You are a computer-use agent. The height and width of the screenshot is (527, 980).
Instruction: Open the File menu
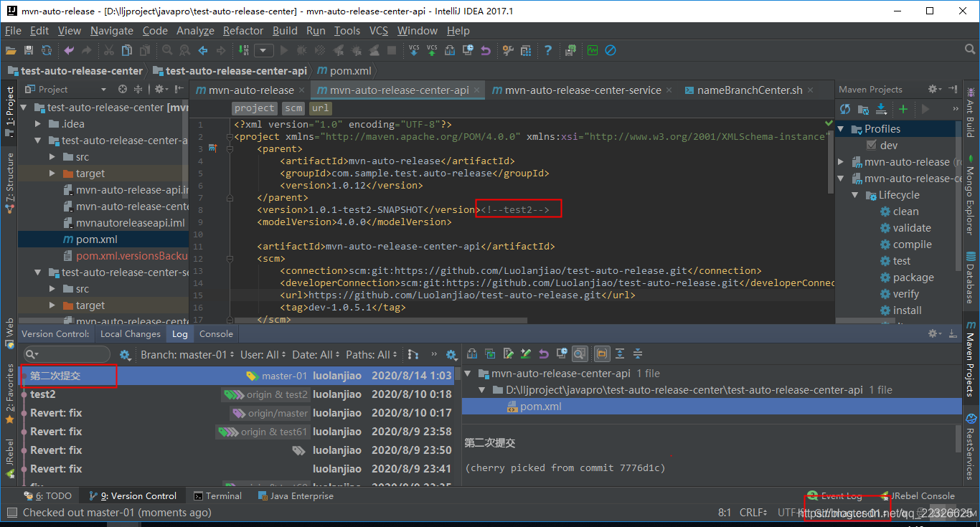pyautogui.click(x=13, y=31)
